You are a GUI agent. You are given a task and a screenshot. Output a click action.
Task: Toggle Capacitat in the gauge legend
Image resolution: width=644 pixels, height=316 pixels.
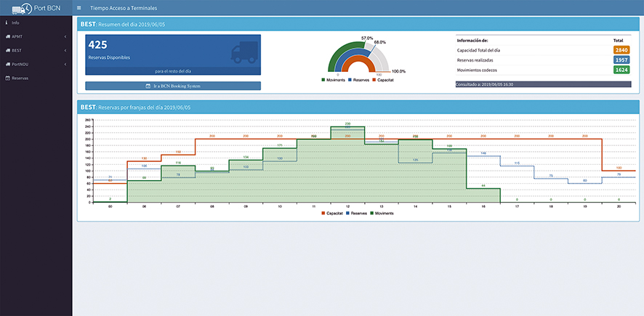pyautogui.click(x=382, y=79)
